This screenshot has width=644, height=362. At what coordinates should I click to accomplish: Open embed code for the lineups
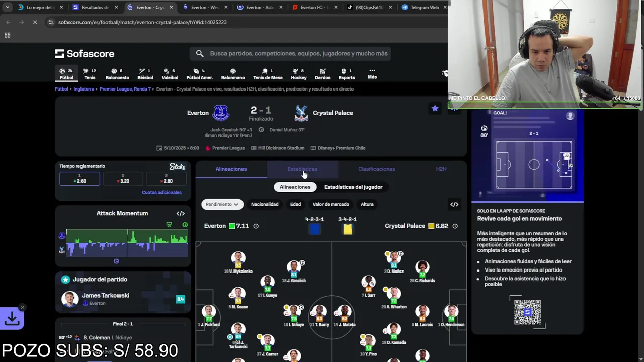point(454,204)
